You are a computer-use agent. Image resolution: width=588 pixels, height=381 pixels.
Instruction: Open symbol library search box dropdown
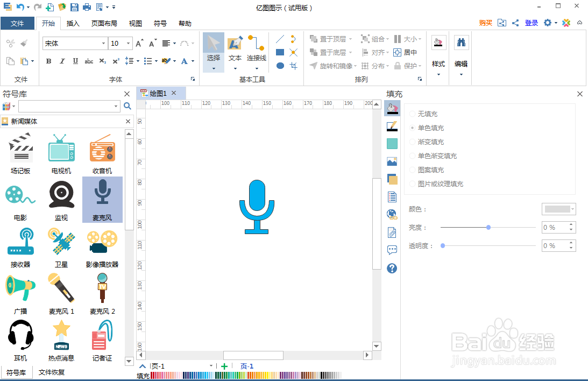click(116, 107)
